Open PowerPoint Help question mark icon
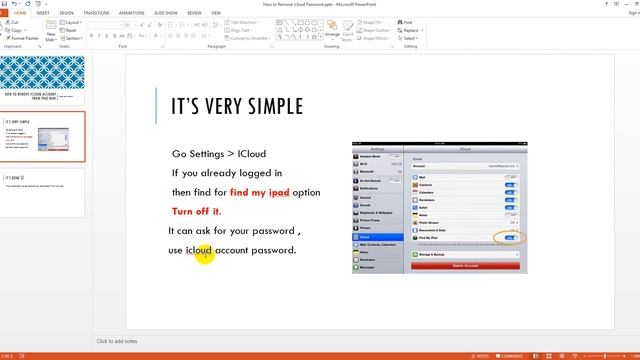 click(x=606, y=4)
